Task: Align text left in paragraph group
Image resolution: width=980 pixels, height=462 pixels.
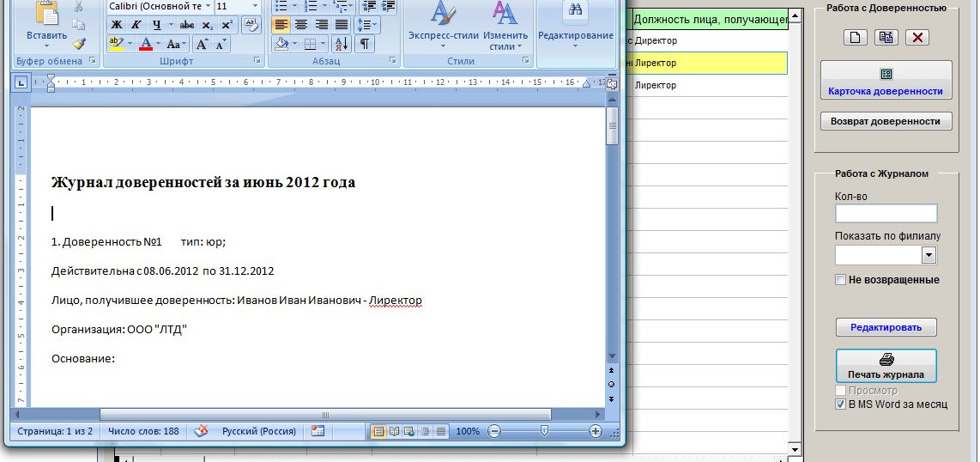Action: coord(281,25)
